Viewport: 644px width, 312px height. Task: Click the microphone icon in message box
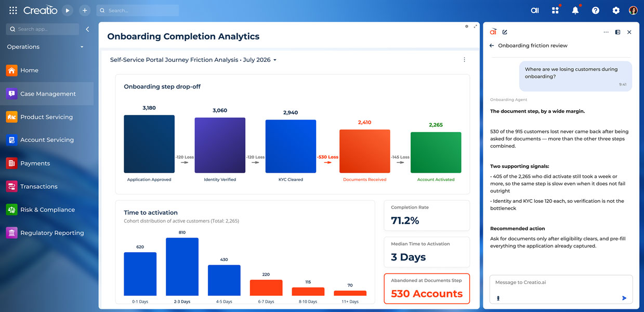click(498, 298)
